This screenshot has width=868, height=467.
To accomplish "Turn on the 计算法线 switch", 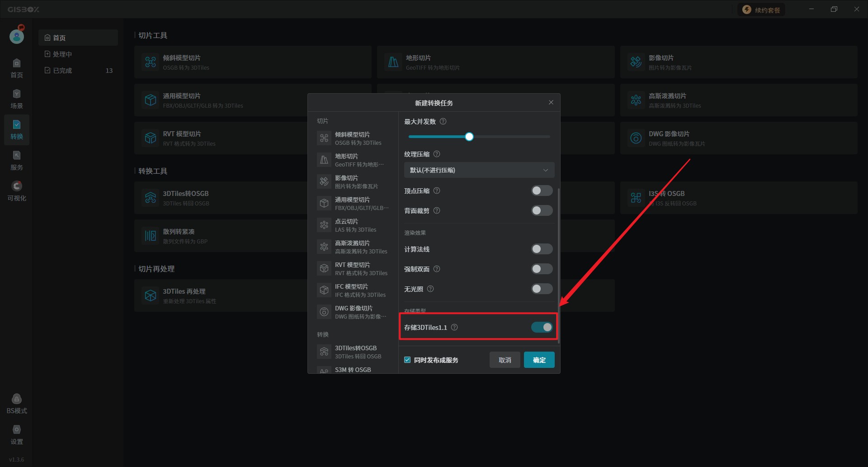I will (542, 249).
